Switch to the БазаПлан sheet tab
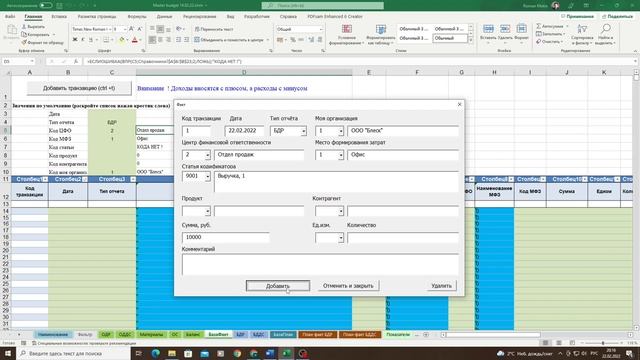Viewport: 640px width, 360px height. (283, 335)
